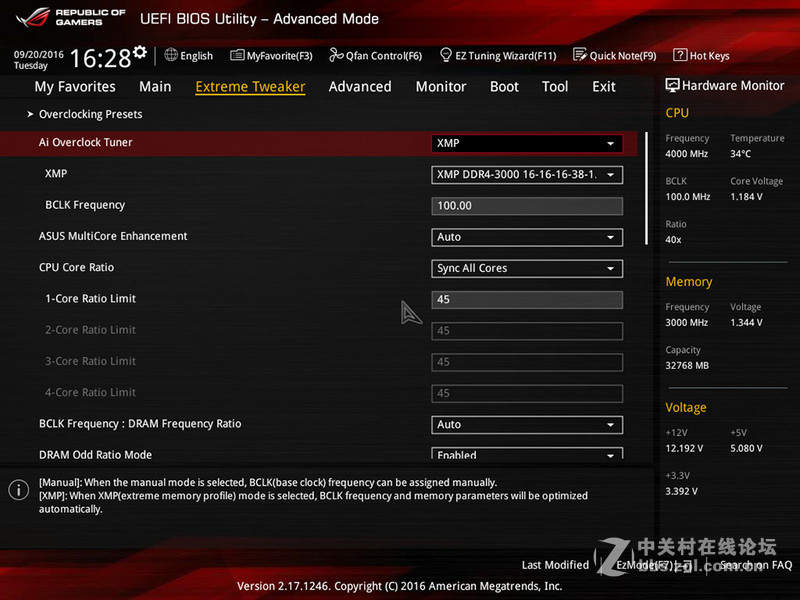Open the Monitor tab

click(441, 87)
